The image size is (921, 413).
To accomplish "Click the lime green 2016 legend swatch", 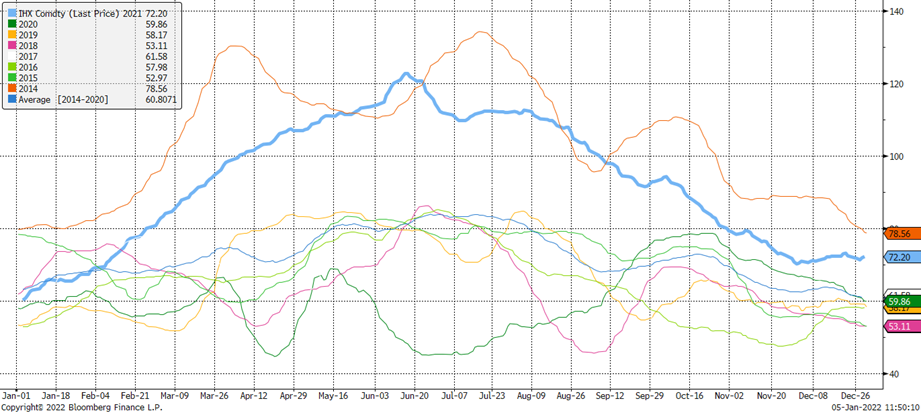I will tap(12, 68).
